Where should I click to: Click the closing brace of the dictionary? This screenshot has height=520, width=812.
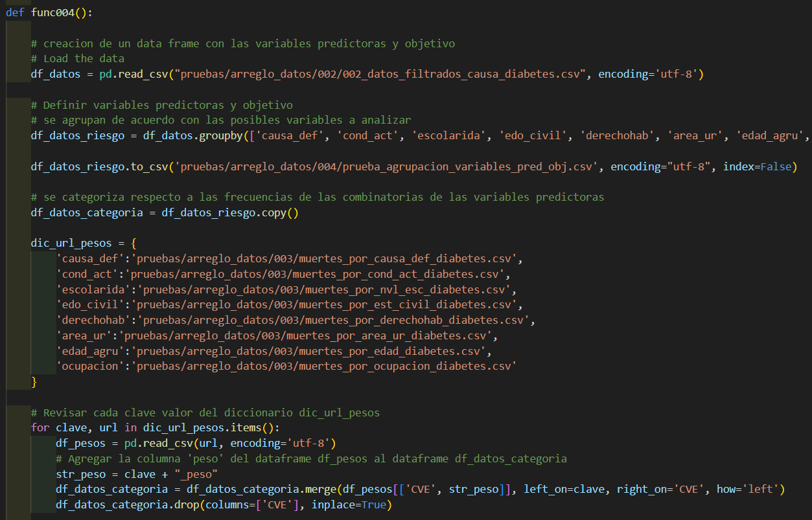(34, 382)
